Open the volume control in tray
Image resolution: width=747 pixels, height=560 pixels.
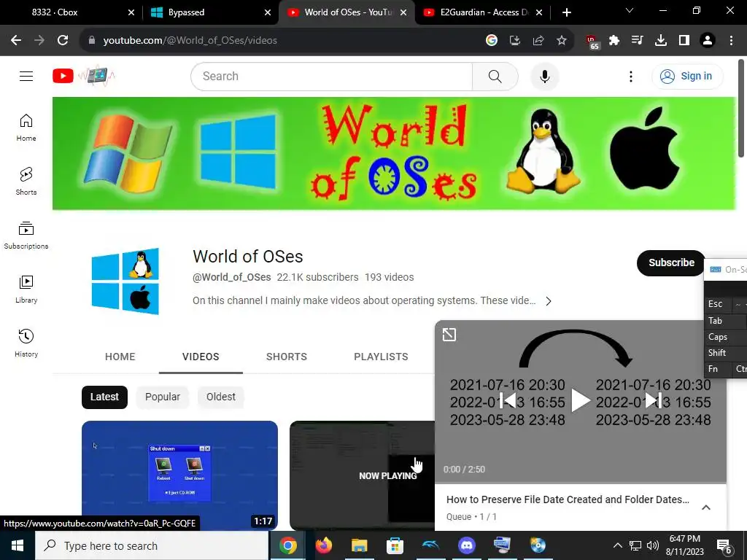[653, 545]
